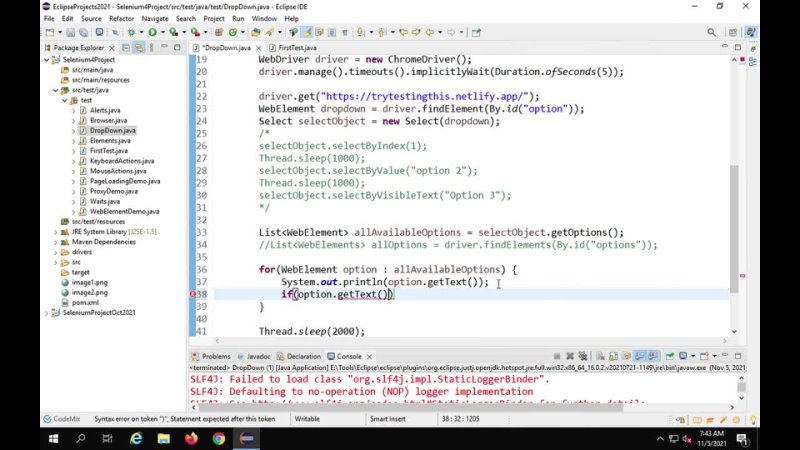This screenshot has height=450, width=800.
Task: Expand JRE System Library node
Action: 56,232
